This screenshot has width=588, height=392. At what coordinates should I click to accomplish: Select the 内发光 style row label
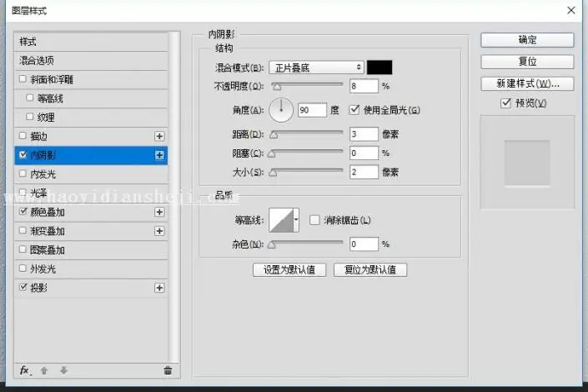point(43,174)
